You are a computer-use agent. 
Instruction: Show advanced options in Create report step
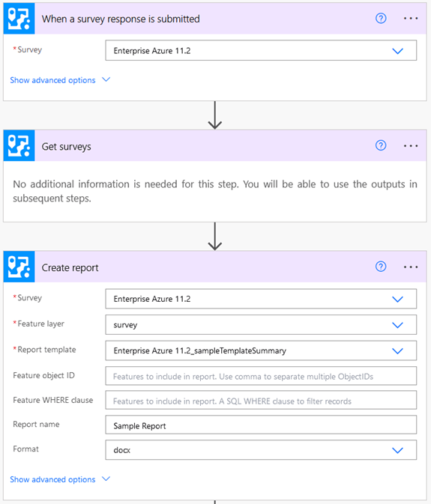click(x=60, y=479)
